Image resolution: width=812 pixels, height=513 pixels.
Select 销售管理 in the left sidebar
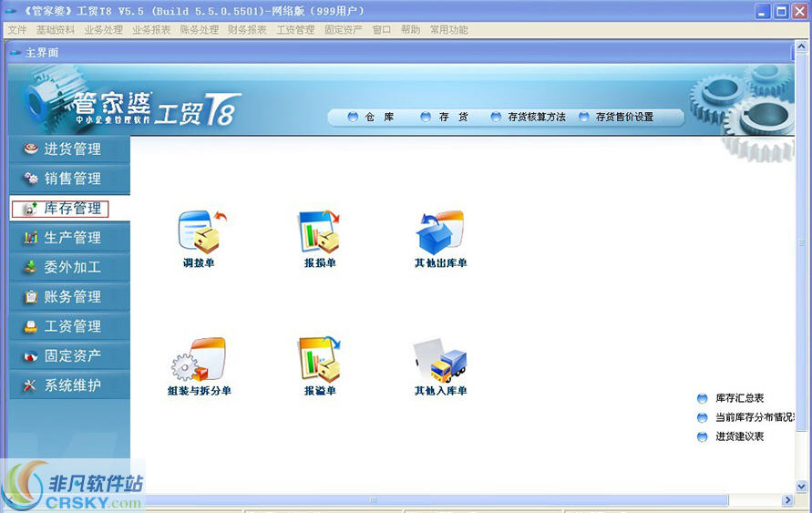tap(71, 179)
